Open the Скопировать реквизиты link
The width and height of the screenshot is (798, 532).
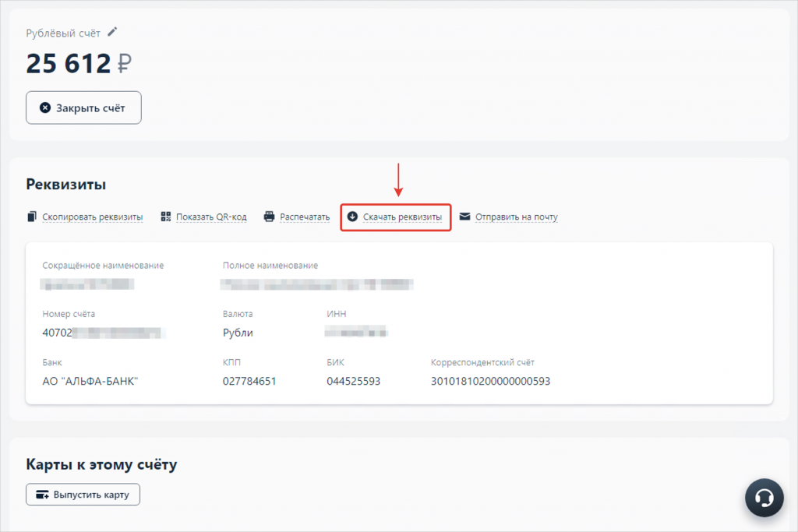(x=92, y=217)
